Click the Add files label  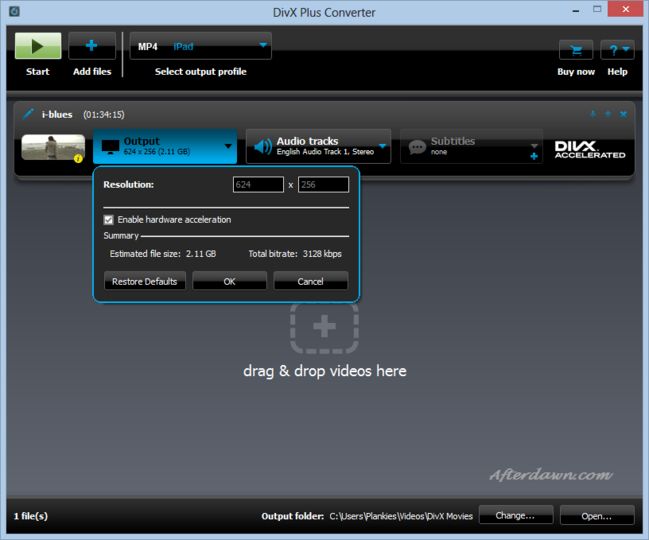(92, 72)
